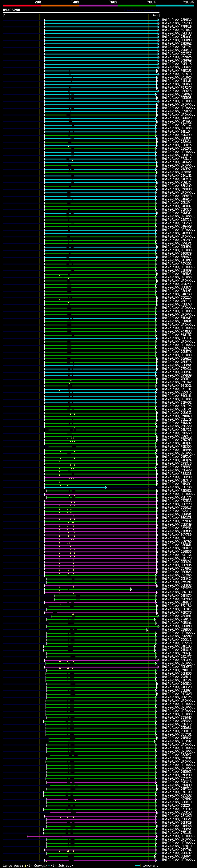The image size is (197, 868).
Task: Click the UniRef100_A5DZZ9 label
Action: pos(176,426)
